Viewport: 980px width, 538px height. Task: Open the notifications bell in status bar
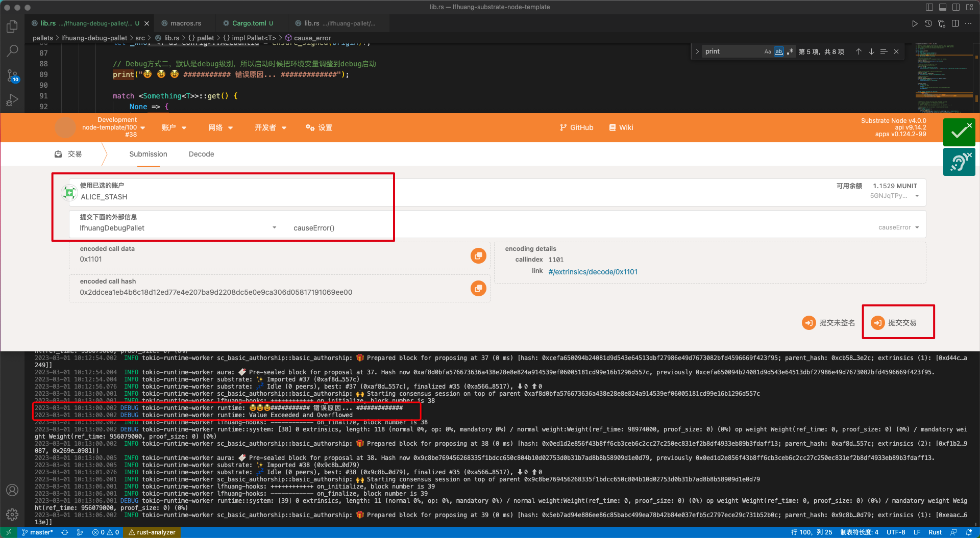point(969,532)
